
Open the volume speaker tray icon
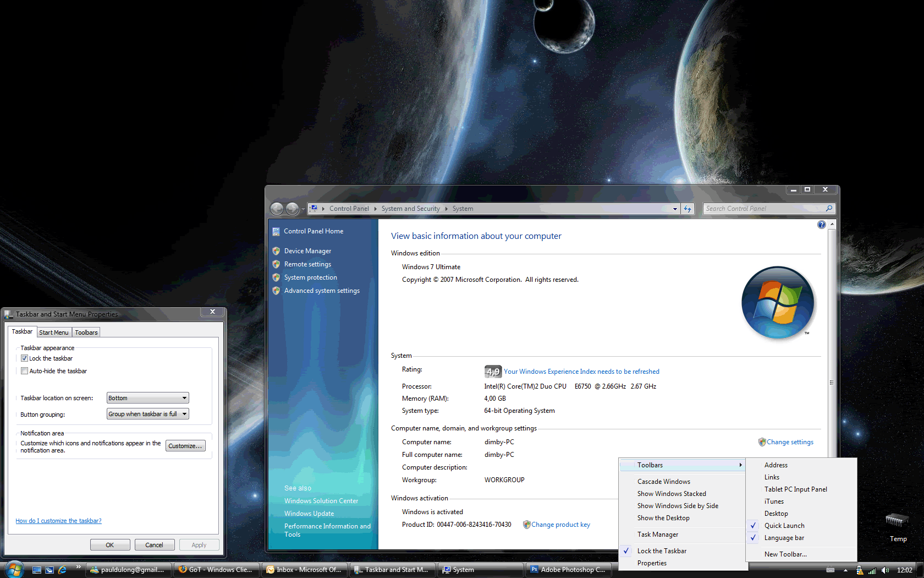[x=885, y=570]
